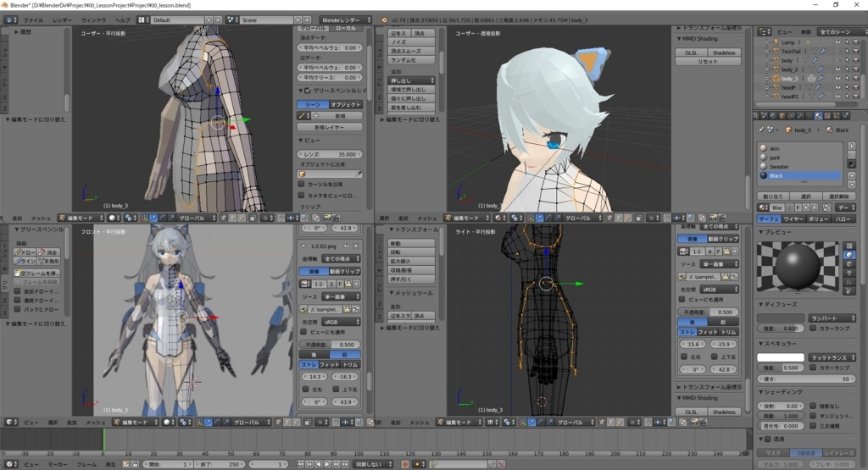
Task: Move material slot up arrow
Action: tap(851, 176)
